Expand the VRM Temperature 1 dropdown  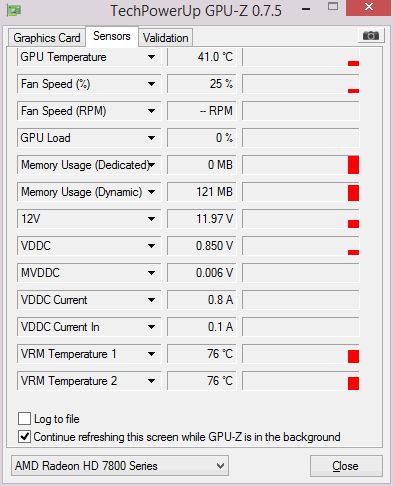(151, 354)
